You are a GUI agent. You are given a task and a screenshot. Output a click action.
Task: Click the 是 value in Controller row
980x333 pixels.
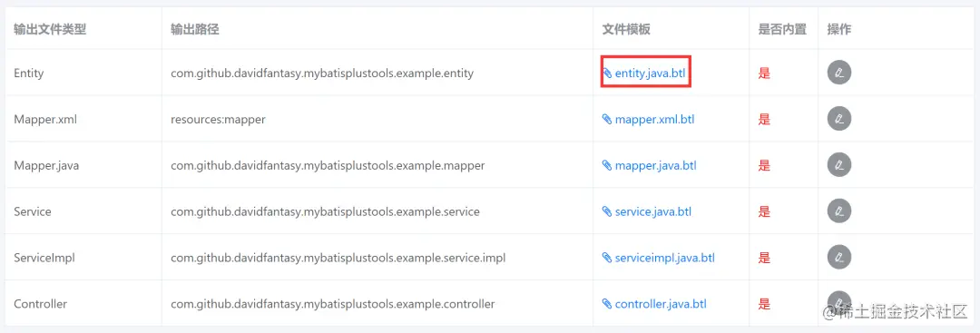click(x=764, y=304)
